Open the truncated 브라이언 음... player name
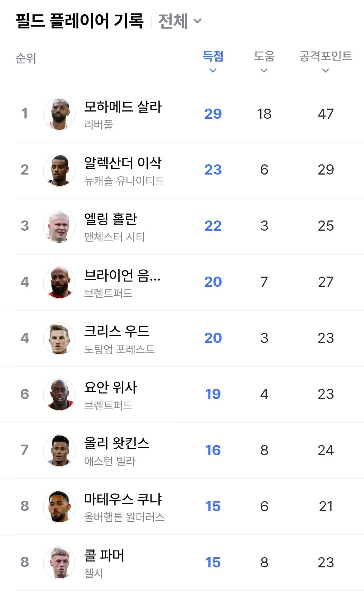 point(122,275)
